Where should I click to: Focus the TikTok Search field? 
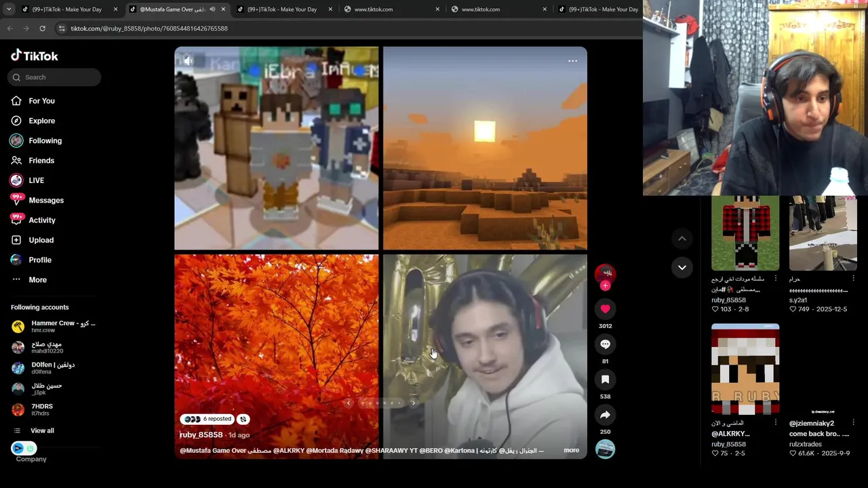tap(55, 77)
